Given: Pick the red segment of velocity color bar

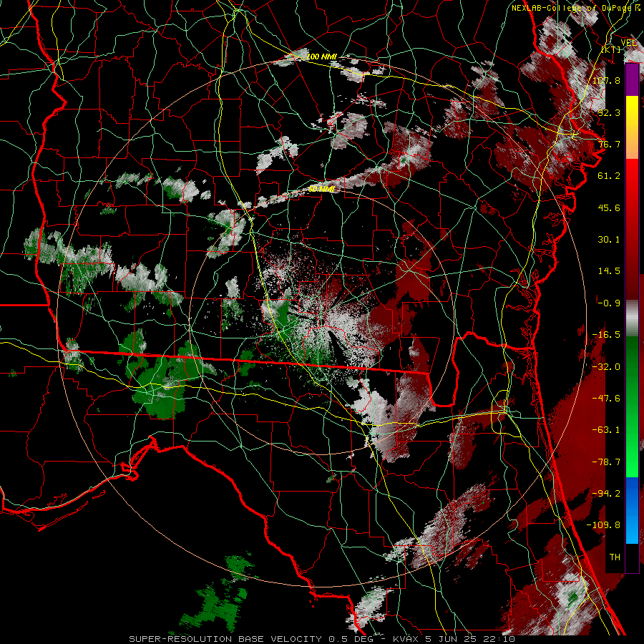Looking at the screenshot, I should click(632, 229).
